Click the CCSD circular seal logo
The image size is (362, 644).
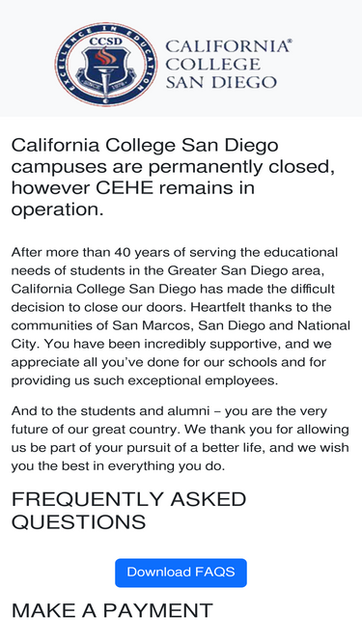106,64
